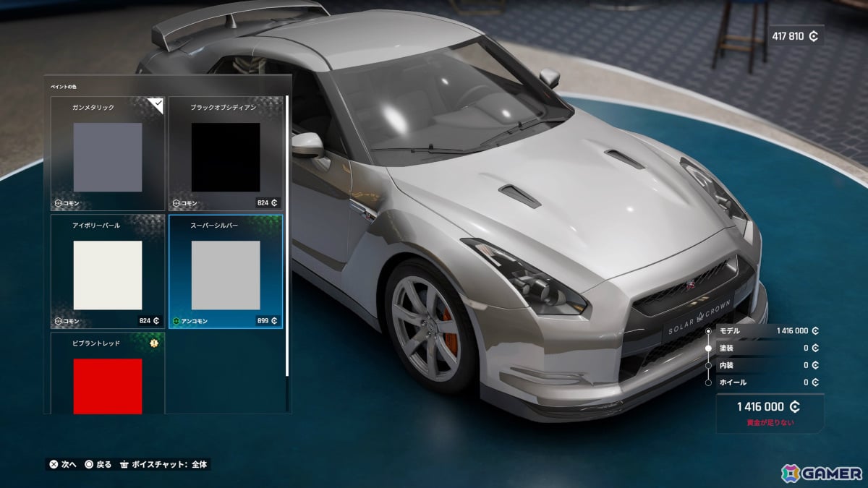
Task: Click the currency icon in the ホイール row
Action: click(x=815, y=382)
